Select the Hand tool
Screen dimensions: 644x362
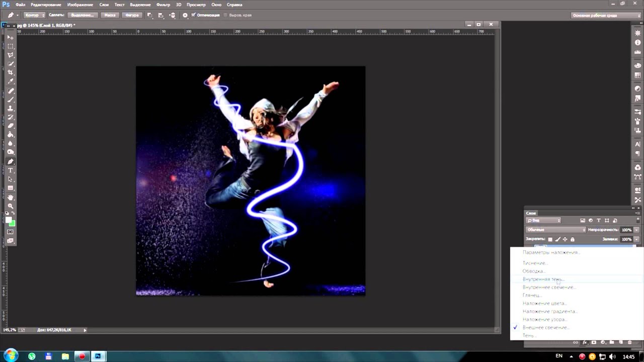pyautogui.click(x=11, y=198)
